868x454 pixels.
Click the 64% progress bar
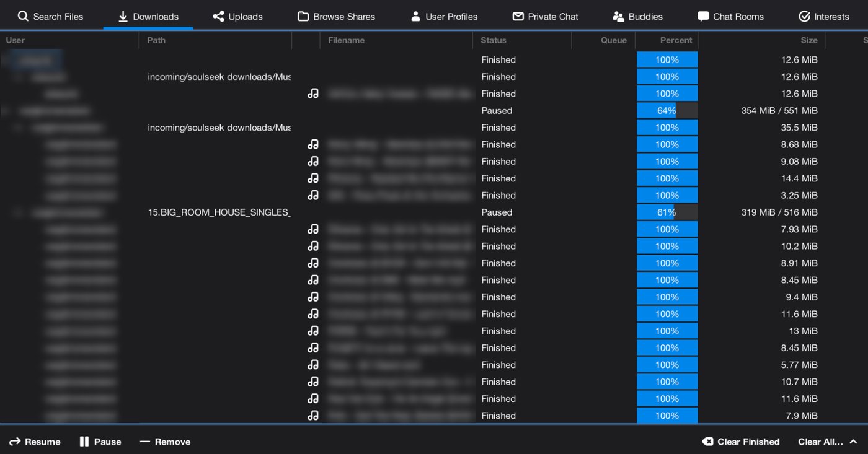667,110
